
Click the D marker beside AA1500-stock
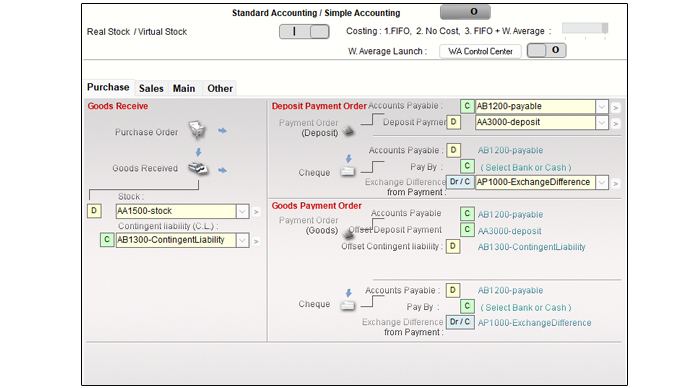click(94, 211)
